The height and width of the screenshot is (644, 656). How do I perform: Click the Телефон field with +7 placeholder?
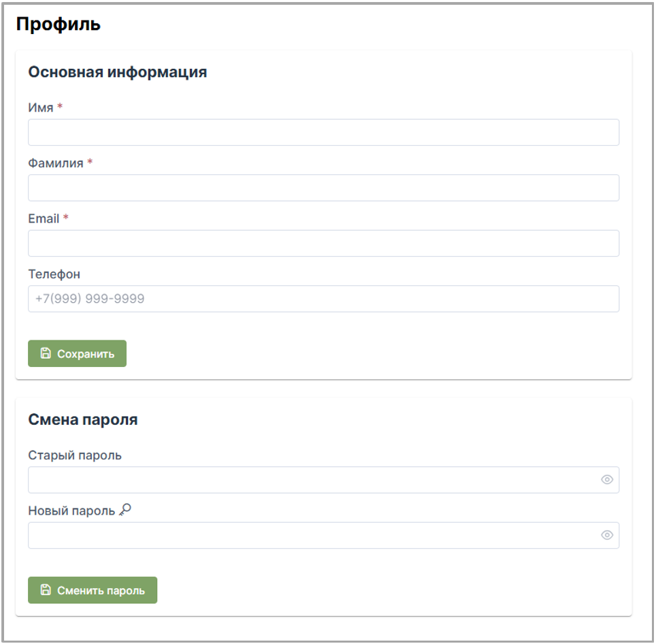(323, 299)
